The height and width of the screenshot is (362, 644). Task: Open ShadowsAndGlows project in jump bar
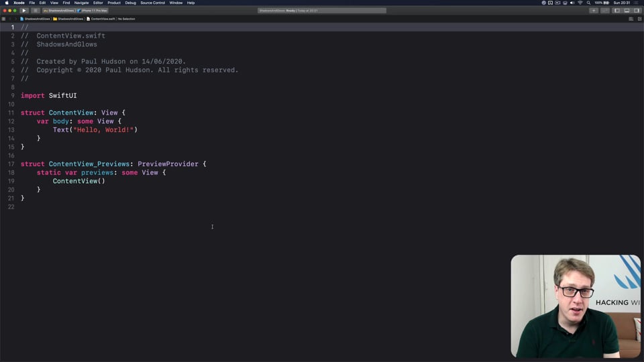35,19
